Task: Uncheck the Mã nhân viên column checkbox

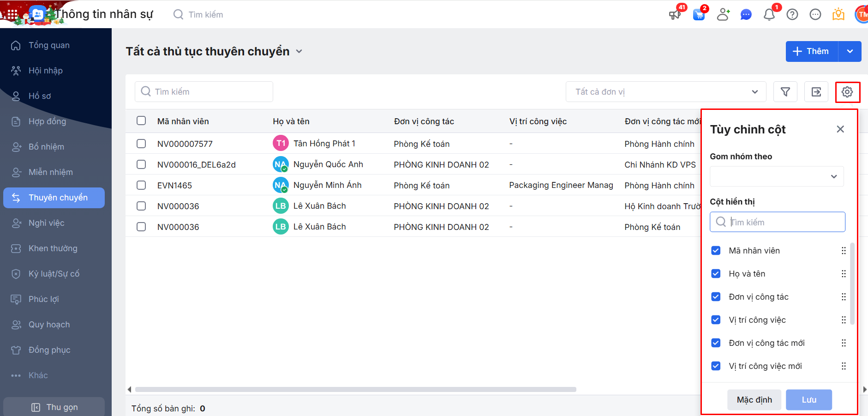Action: pos(716,251)
